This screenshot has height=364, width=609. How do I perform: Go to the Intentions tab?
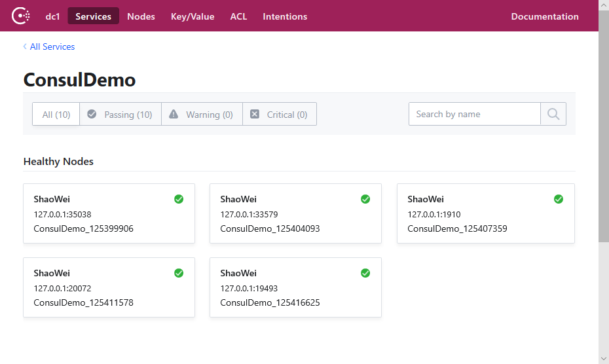click(285, 16)
